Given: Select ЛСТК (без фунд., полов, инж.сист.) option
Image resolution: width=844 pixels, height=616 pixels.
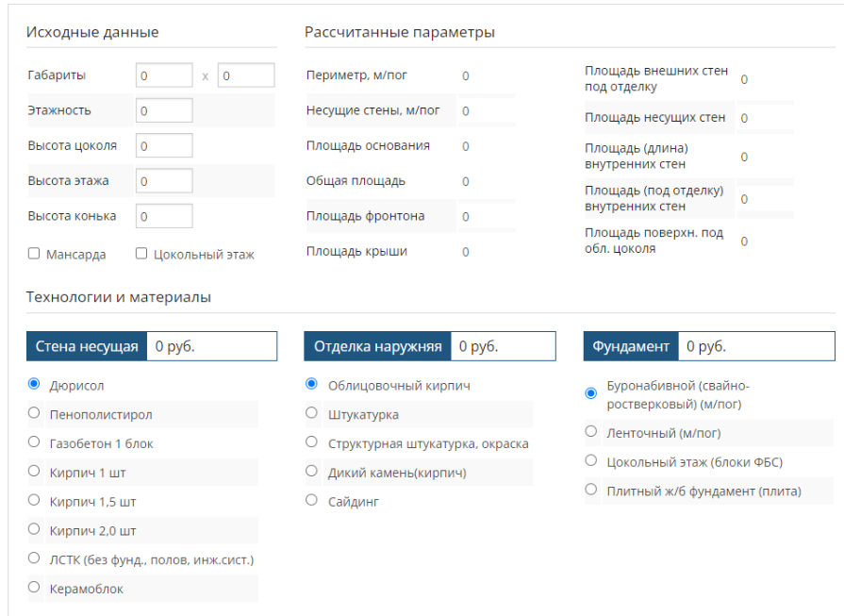Looking at the screenshot, I should click(x=35, y=558).
